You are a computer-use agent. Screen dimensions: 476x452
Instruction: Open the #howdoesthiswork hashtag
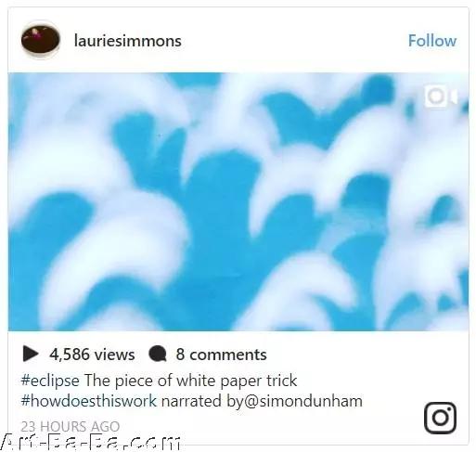89,401
